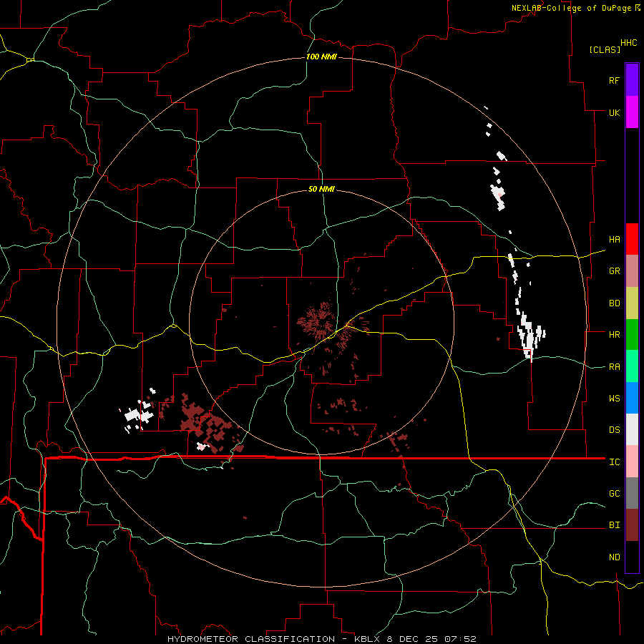The width and height of the screenshot is (644, 644).
Task: Click the RA legend label
Action: coord(614,367)
